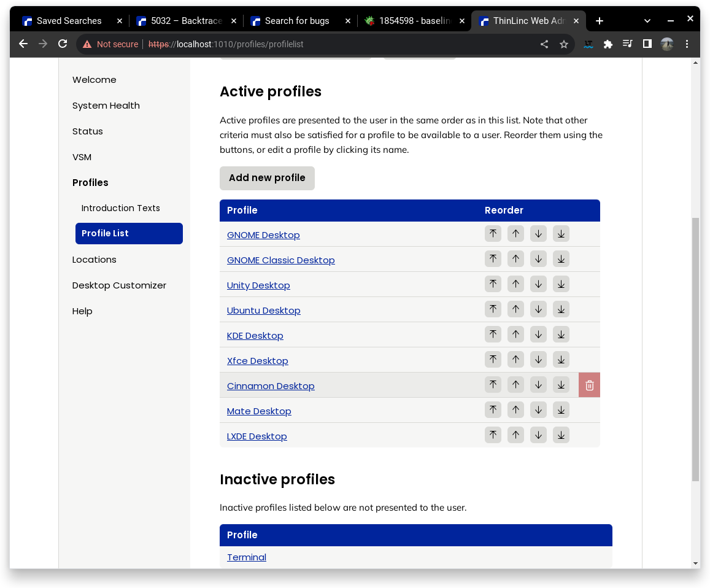710x588 pixels.
Task: Switch to 1854598 baseline tab
Action: click(415, 21)
